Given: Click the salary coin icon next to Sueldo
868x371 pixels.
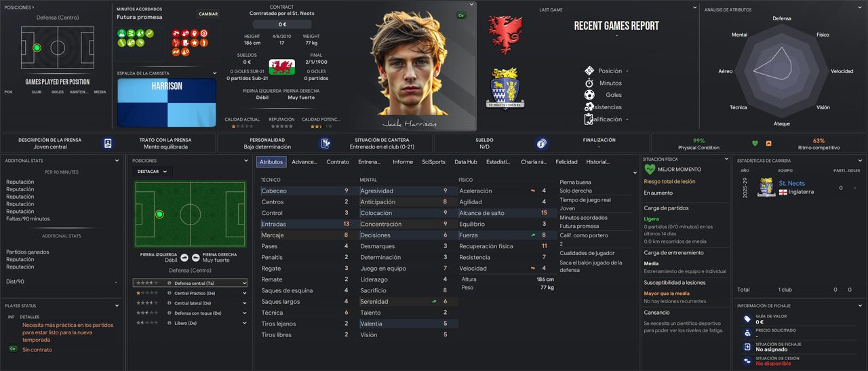Looking at the screenshot, I should coord(541,143).
